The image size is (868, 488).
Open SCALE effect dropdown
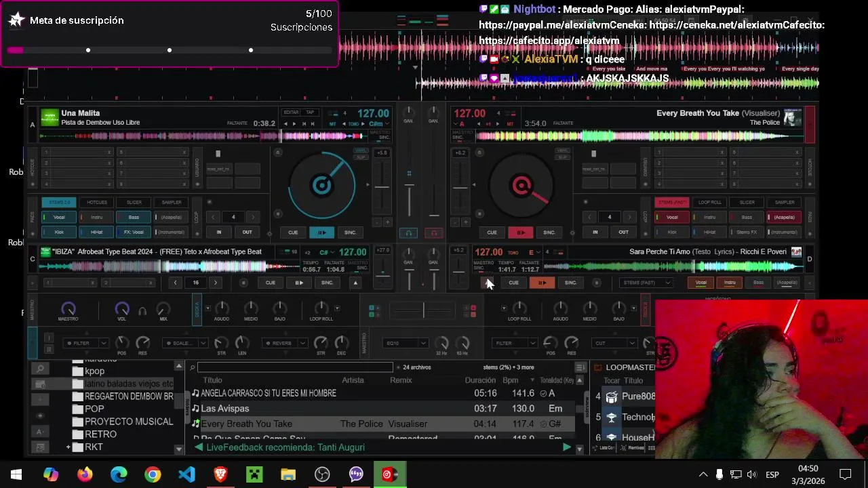[185, 343]
